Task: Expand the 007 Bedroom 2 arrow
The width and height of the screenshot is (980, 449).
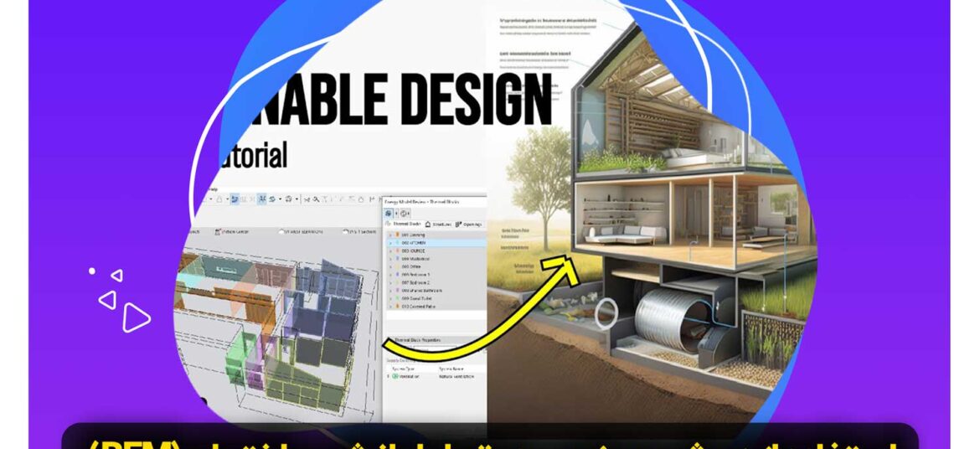Action: click(x=390, y=282)
